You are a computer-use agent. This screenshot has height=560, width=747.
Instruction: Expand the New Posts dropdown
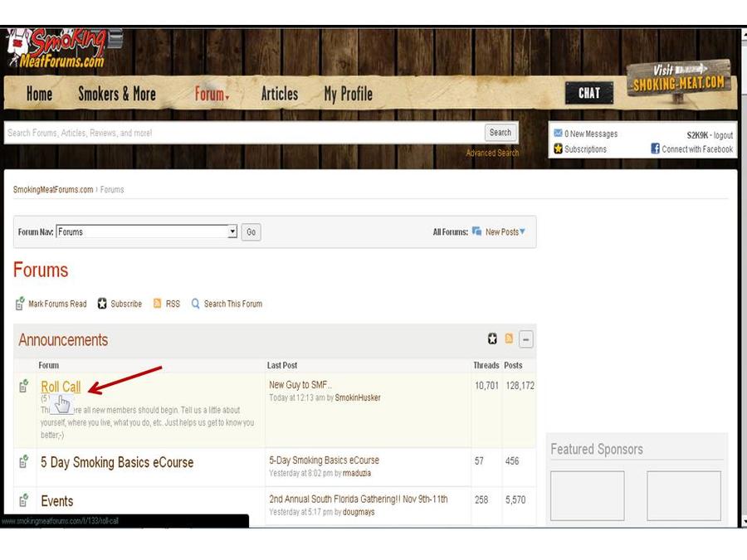click(522, 231)
